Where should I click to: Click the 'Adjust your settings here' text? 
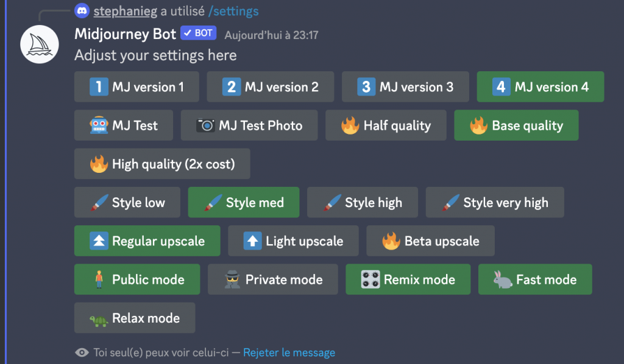[x=155, y=55]
